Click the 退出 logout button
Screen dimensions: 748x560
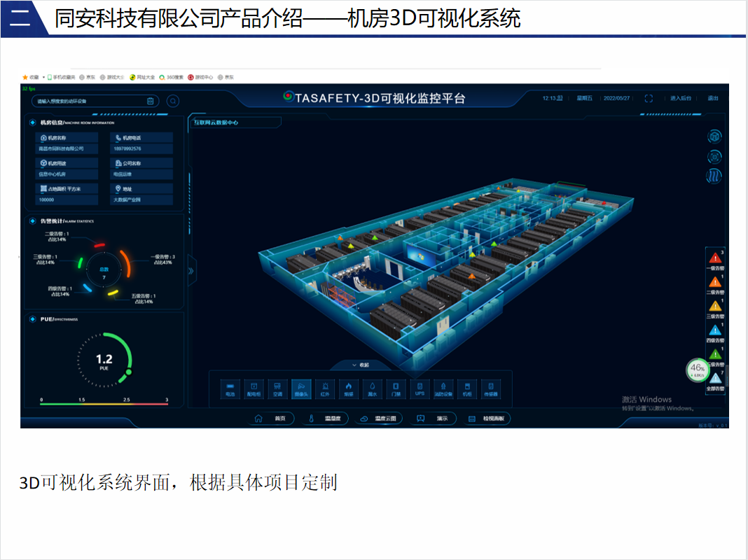712,99
